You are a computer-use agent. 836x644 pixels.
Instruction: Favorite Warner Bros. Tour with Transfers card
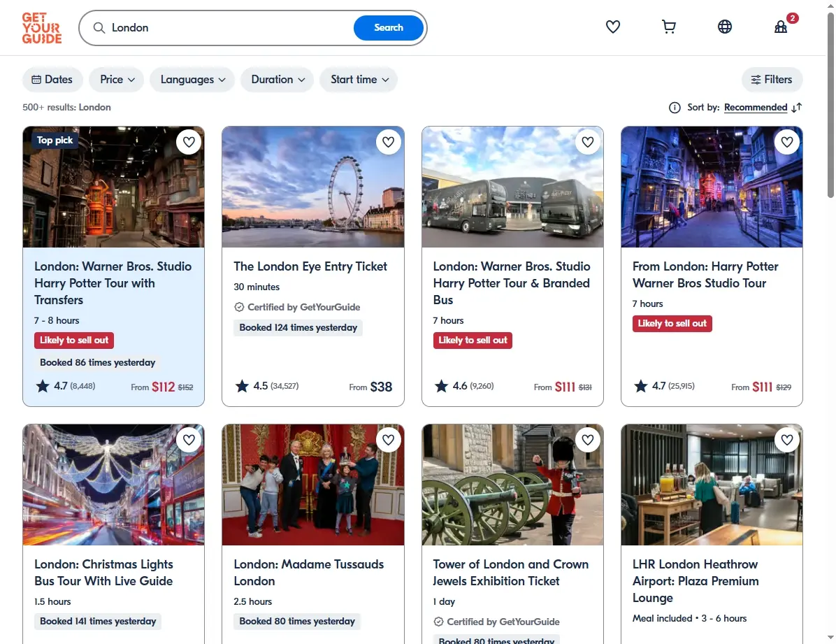click(x=189, y=142)
